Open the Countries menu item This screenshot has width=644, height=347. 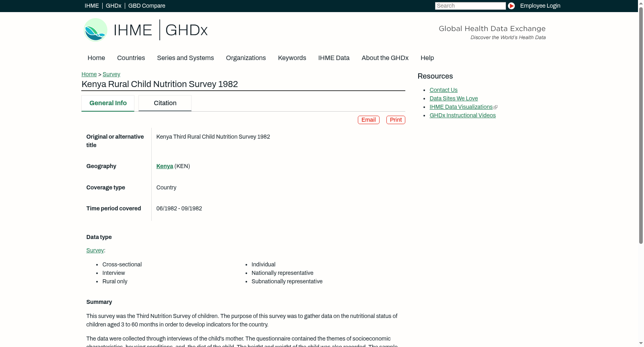point(131,58)
